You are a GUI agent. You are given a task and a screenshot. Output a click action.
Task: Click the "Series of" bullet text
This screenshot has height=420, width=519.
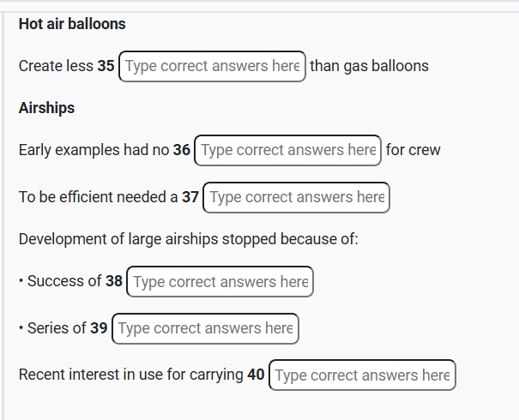point(57,328)
